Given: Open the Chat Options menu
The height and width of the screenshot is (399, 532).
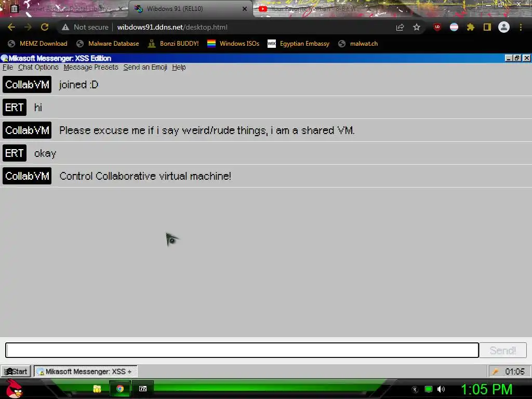Looking at the screenshot, I should [x=38, y=67].
